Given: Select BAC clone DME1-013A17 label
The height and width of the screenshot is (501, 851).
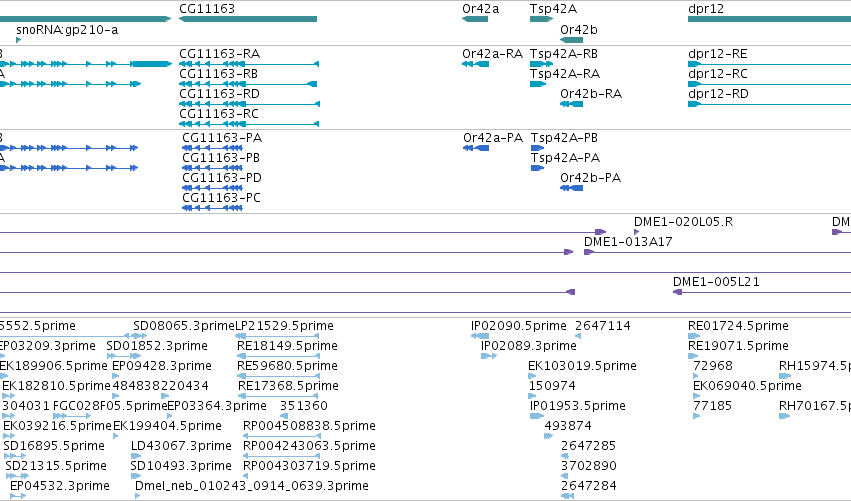Looking at the screenshot, I should pos(628,242).
